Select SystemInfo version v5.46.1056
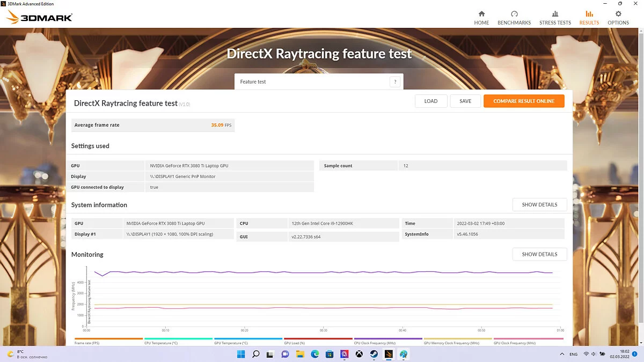 [x=469, y=234]
